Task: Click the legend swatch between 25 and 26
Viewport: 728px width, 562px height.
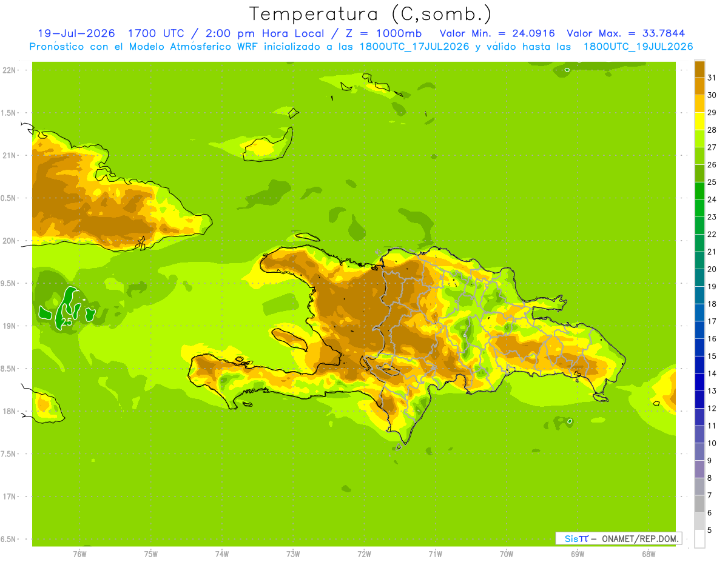Action: (699, 173)
